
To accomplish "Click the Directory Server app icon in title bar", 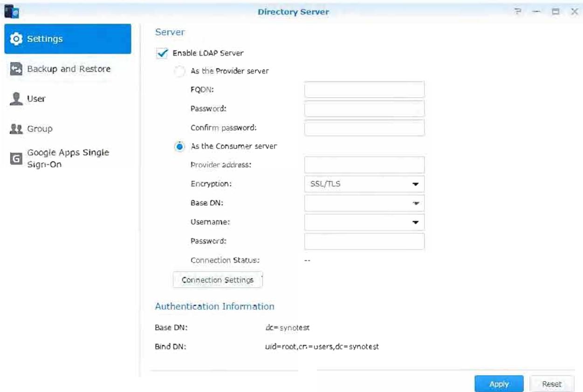I will point(11,11).
